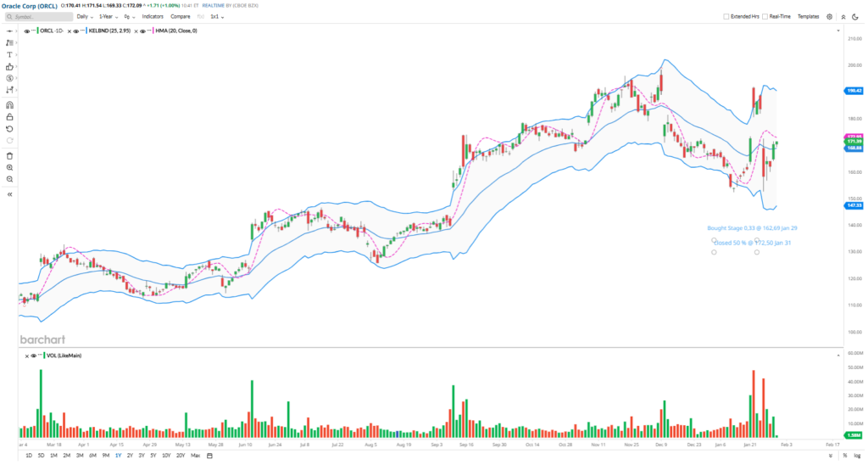Click the magnet snap tool icon
Viewport: 868px width, 465px height.
tap(9, 104)
